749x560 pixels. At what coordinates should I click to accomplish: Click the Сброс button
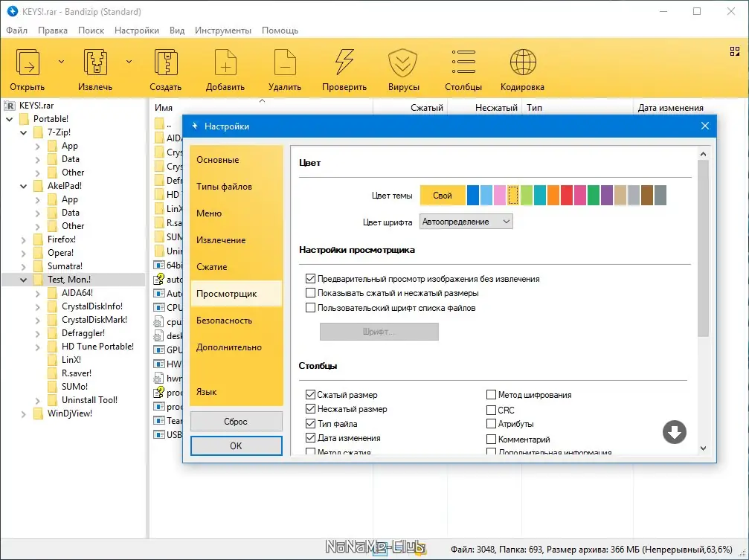tap(237, 422)
